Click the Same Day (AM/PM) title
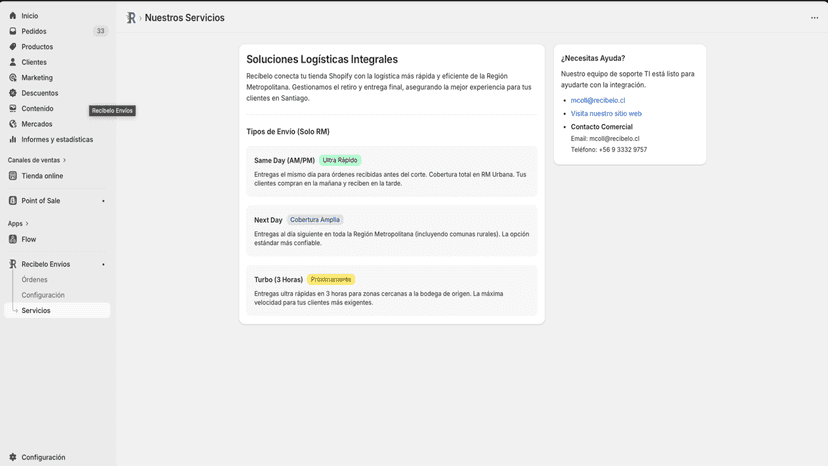828x466 pixels. pos(284,161)
